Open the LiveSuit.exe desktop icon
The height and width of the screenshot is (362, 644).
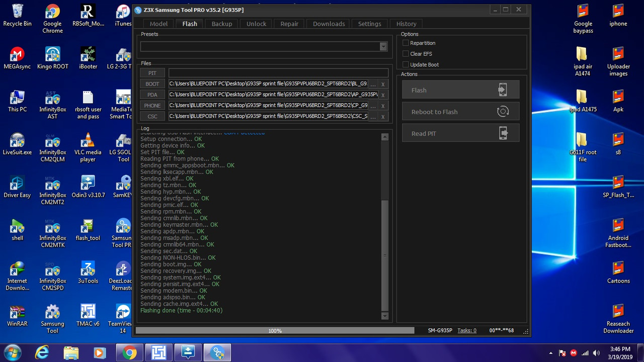pyautogui.click(x=17, y=144)
